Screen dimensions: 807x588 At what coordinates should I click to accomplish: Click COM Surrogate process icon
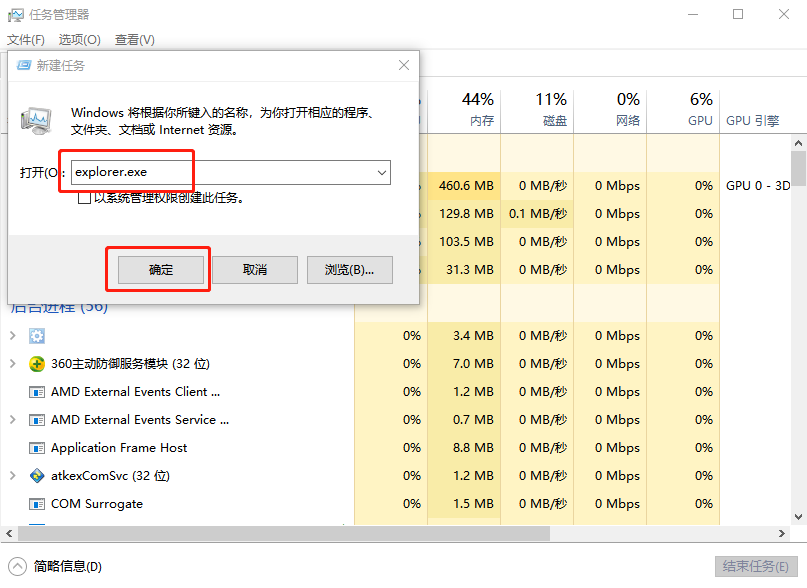[37, 504]
